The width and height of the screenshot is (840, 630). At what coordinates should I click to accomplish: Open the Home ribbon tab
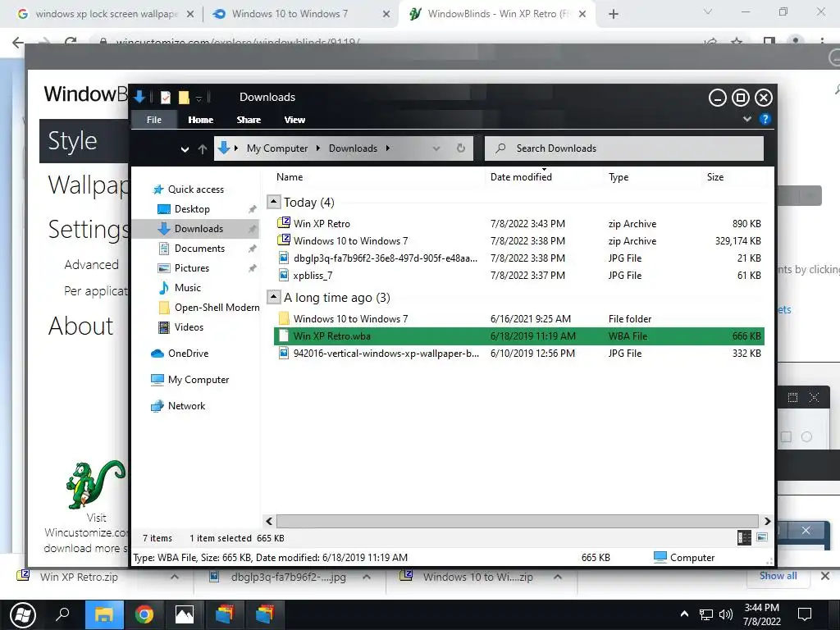(200, 120)
